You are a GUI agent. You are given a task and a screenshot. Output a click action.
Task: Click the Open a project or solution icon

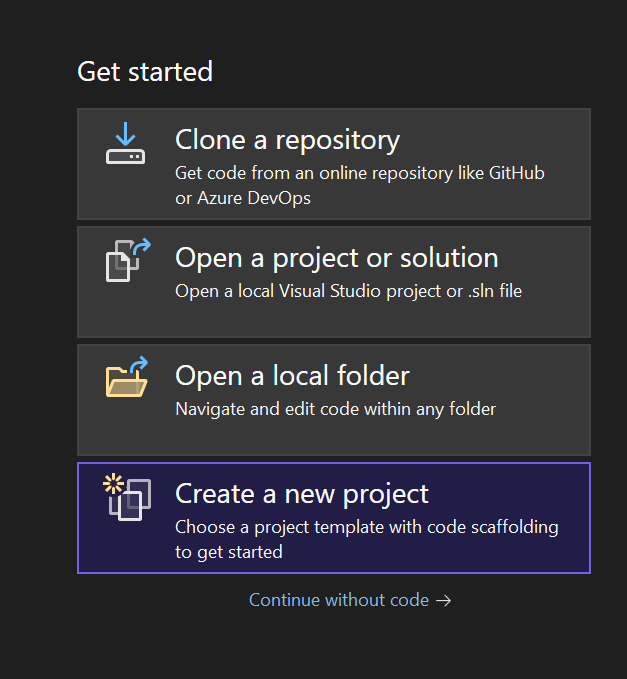pos(128,260)
